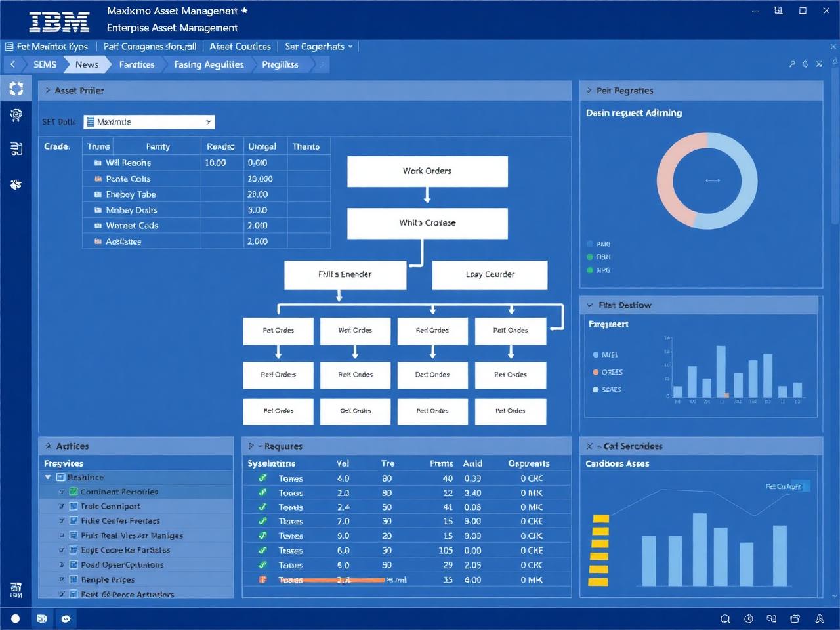The image size is (840, 630).
Task: Click the IBM logo in the header
Action: point(59,22)
